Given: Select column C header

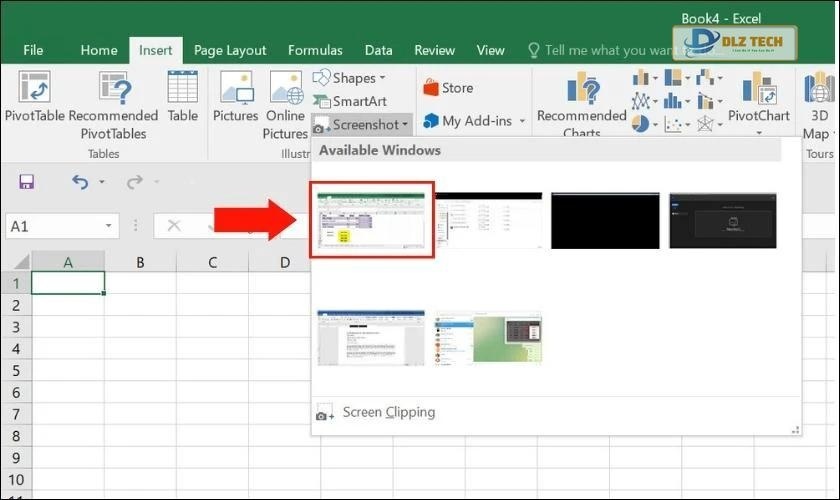Looking at the screenshot, I should pos(212,262).
